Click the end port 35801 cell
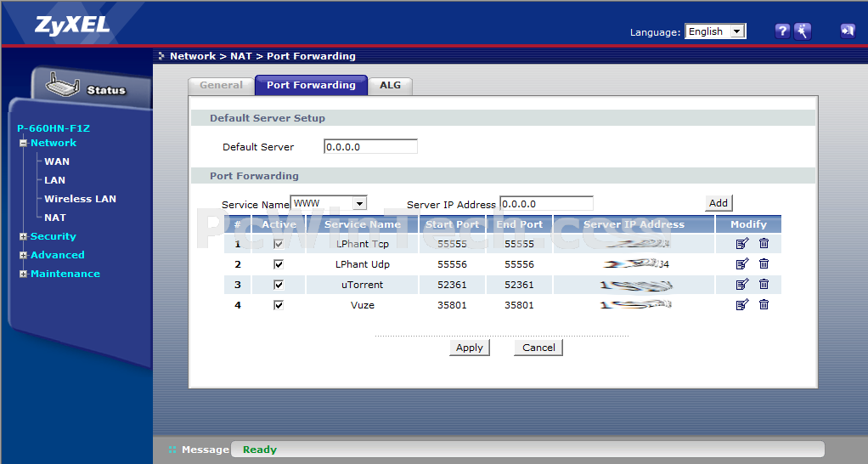Screen dimensions: 868x464 [519, 305]
